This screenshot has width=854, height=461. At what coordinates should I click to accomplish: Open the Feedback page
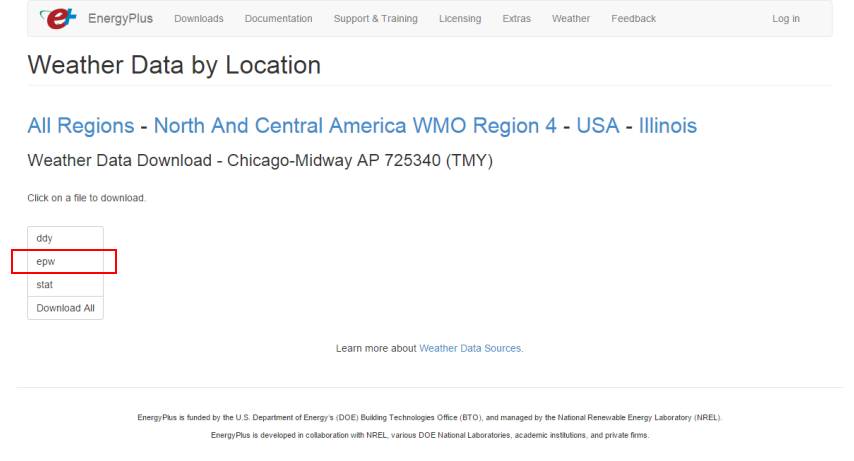point(633,19)
